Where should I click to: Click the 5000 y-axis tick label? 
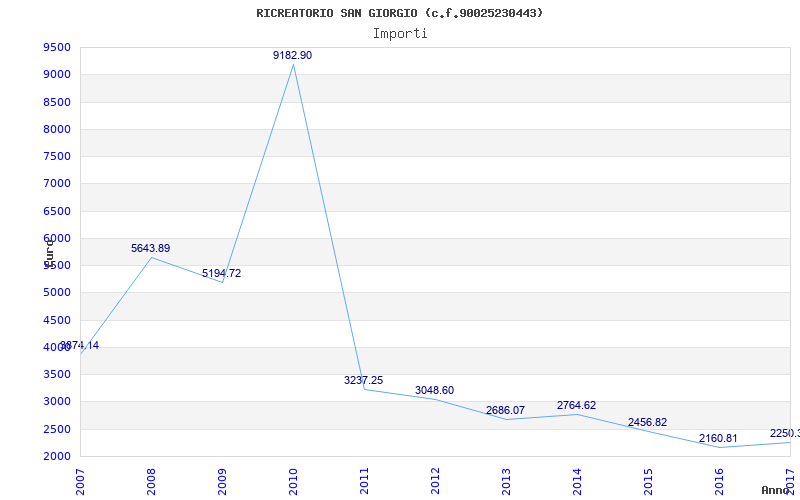[x=57, y=292]
